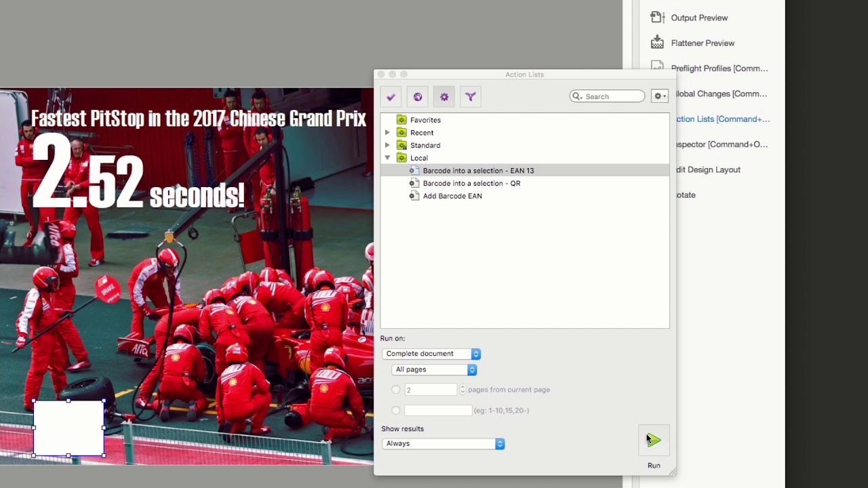Click the Standard folder icon

(x=401, y=145)
